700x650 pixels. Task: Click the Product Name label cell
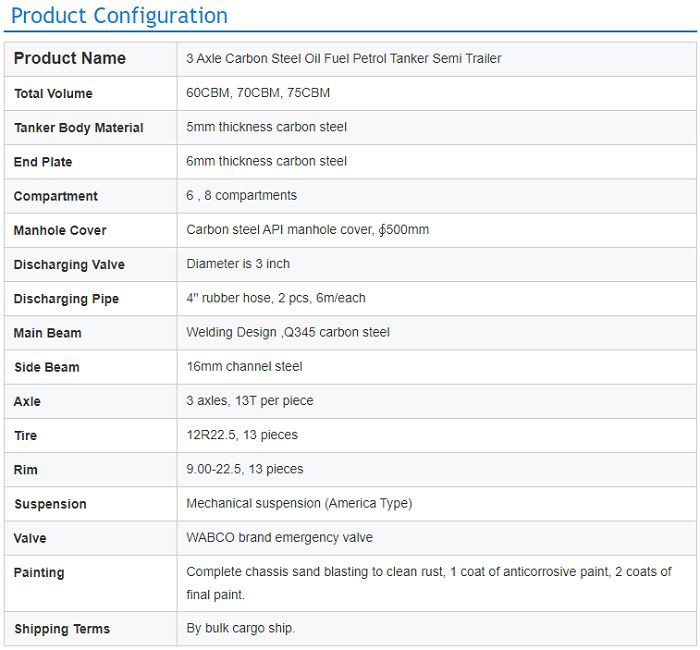tap(70, 58)
